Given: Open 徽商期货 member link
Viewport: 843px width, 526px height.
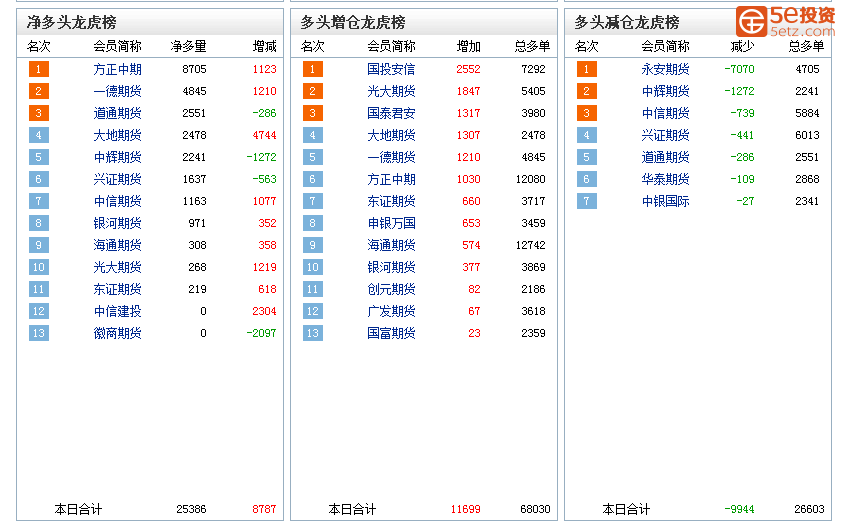Looking at the screenshot, I should (117, 333).
